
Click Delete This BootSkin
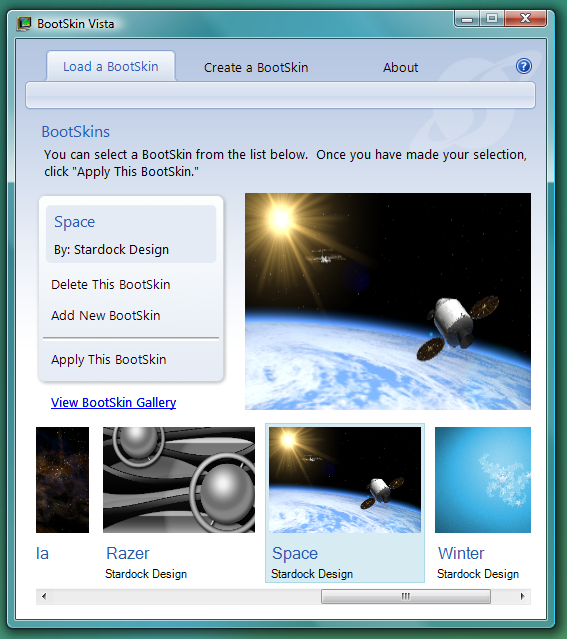click(110, 284)
